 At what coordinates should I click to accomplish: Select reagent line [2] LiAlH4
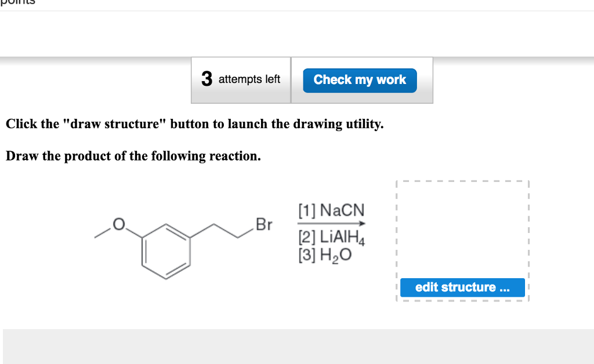(331, 237)
